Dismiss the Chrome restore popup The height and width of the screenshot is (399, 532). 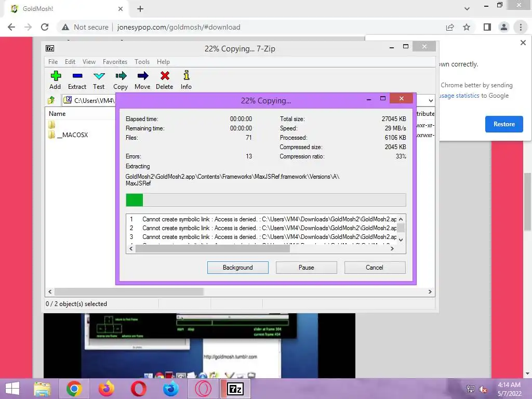point(523,43)
